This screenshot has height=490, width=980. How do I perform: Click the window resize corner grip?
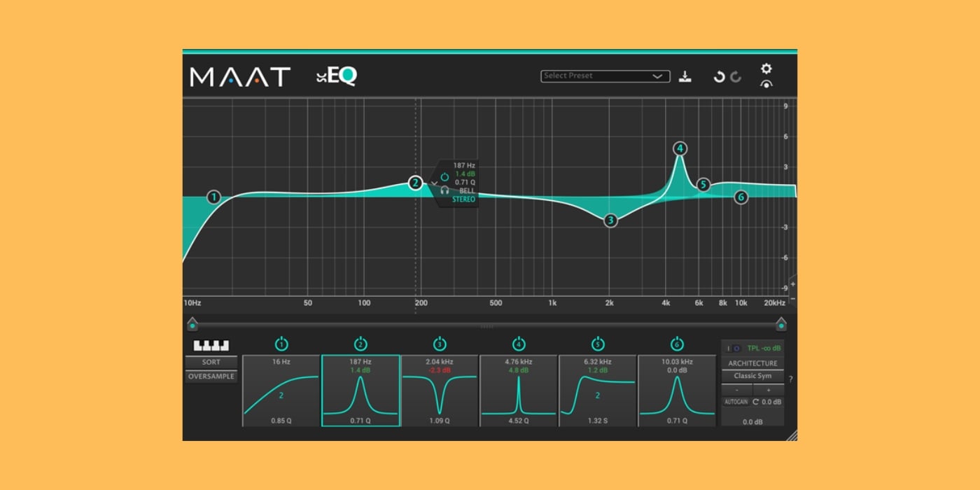(792, 435)
